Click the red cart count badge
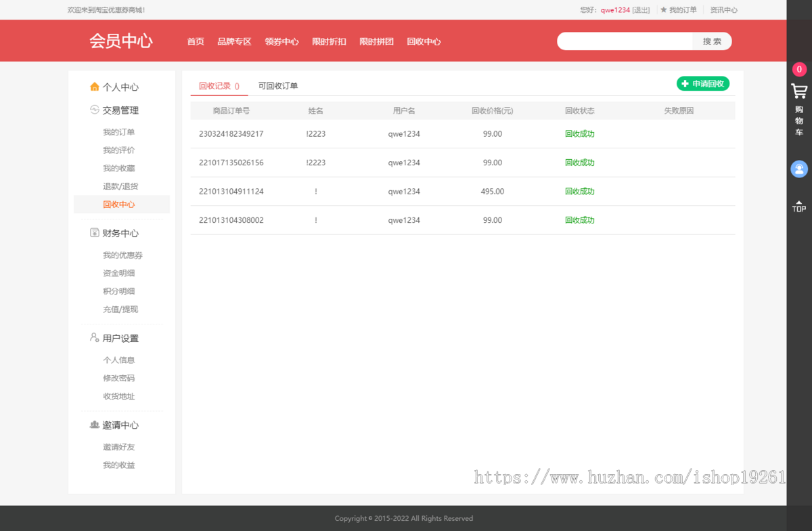This screenshot has width=812, height=531. [x=799, y=69]
